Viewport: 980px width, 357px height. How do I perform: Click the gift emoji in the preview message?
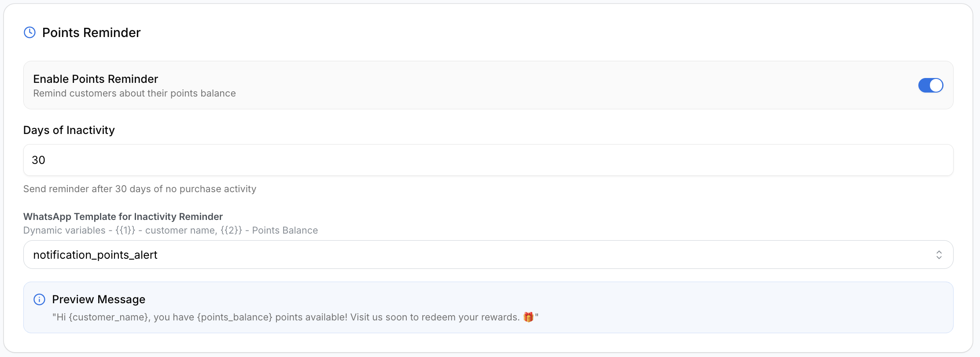[x=528, y=317]
